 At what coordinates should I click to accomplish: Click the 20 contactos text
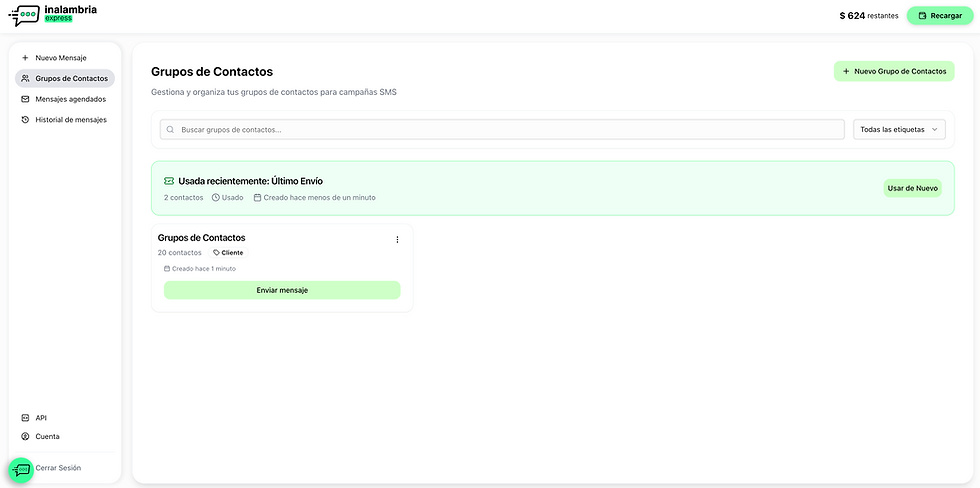point(179,252)
